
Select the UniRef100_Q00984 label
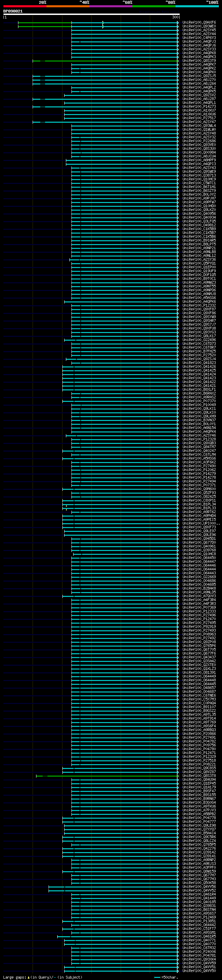click(x=199, y=153)
